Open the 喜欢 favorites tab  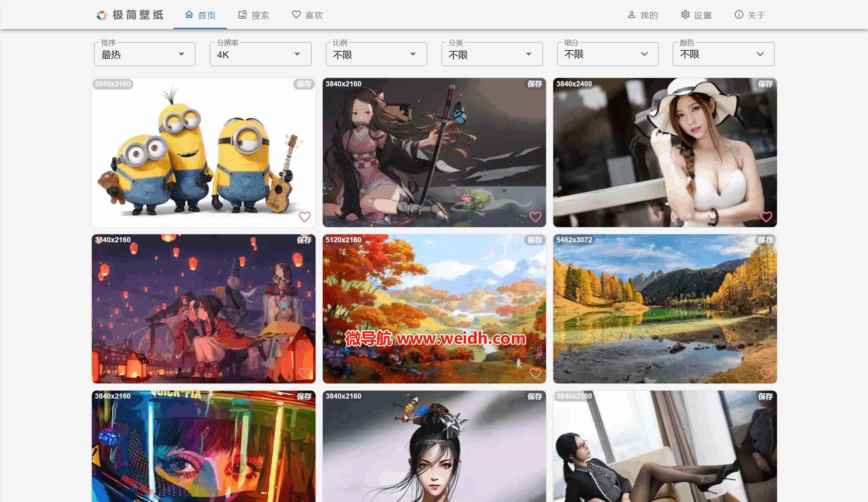[x=307, y=15]
